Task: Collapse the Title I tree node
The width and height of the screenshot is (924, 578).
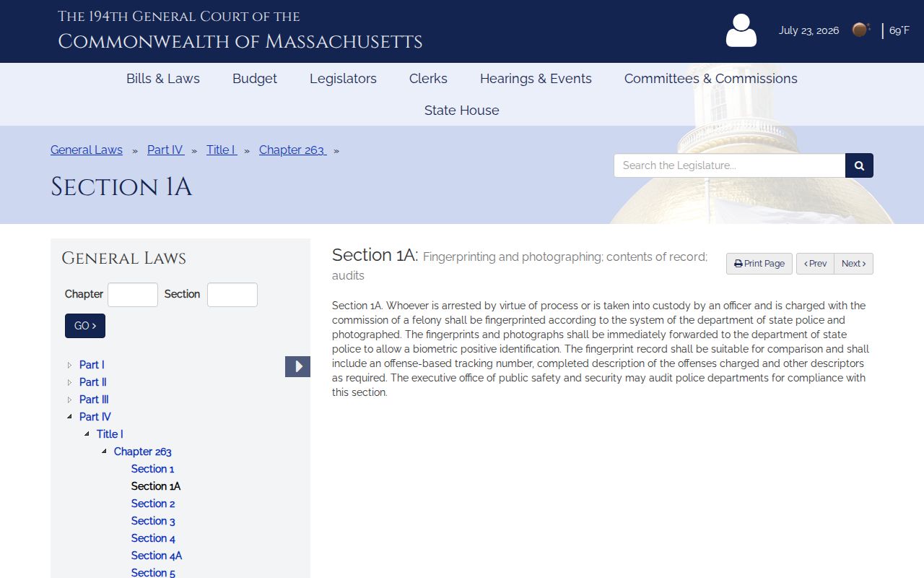Action: [87, 434]
